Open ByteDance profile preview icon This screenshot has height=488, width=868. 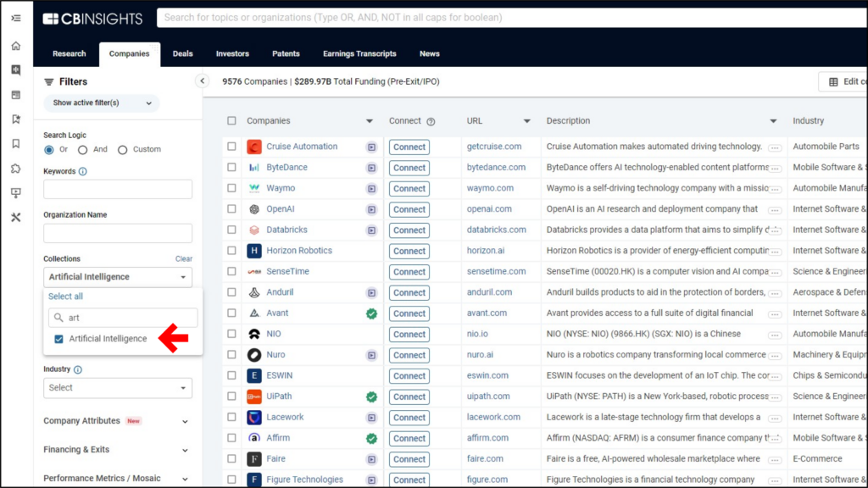point(371,168)
